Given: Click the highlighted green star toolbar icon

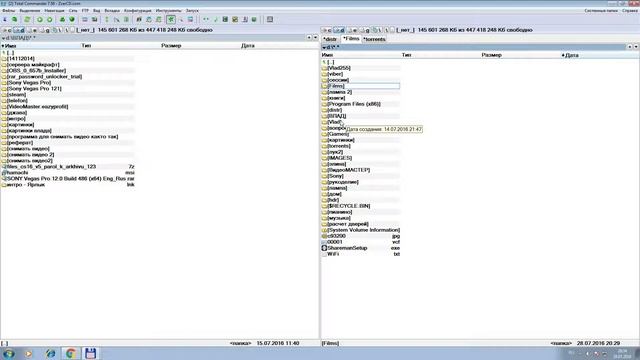Looking at the screenshot, I should 171,19.
